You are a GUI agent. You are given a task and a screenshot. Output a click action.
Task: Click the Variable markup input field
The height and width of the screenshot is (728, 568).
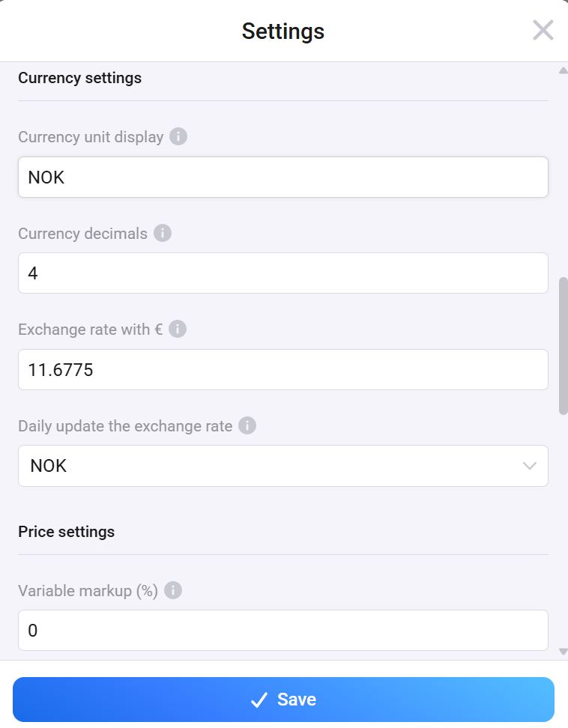[283, 631]
